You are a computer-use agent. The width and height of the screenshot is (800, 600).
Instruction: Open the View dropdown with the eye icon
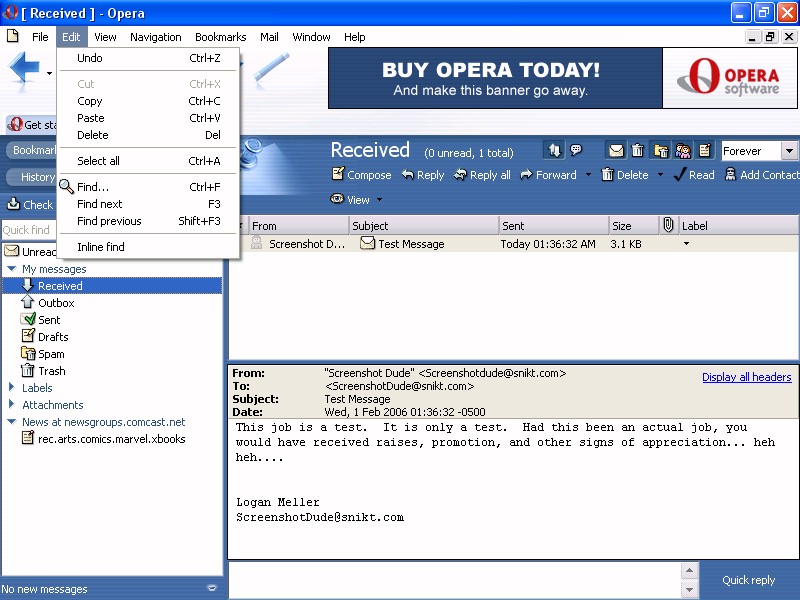pyautogui.click(x=356, y=199)
